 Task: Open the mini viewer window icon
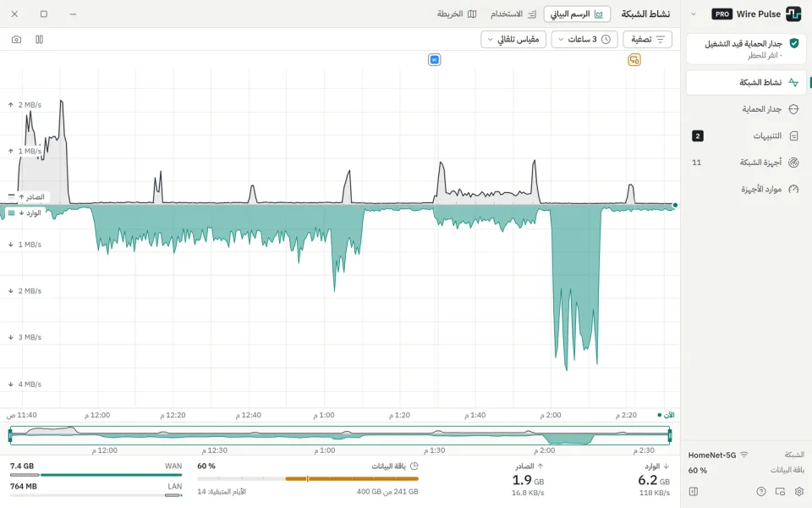(781, 491)
